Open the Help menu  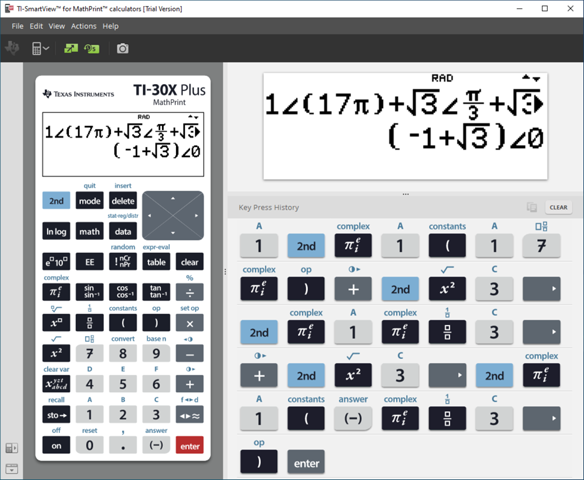pos(111,26)
